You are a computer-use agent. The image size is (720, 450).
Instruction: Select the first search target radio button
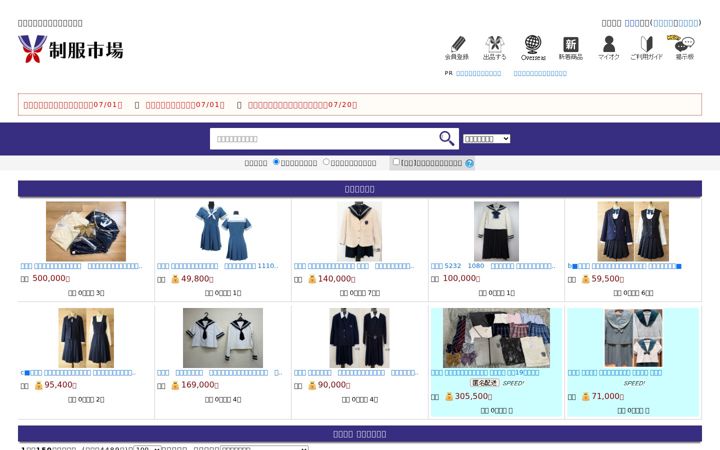(x=276, y=162)
